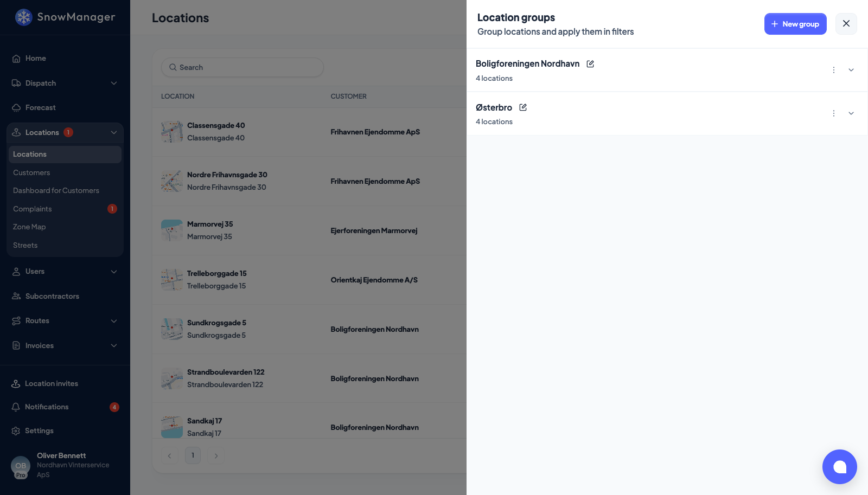Screen dimensions: 868x495
Task: Close the Location groups panel
Action: coord(846,24)
